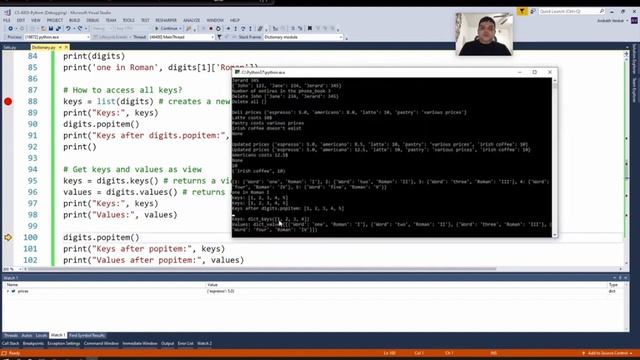Open the Breakpoints tab
Screen dimensions: 640x360
(x=33, y=344)
